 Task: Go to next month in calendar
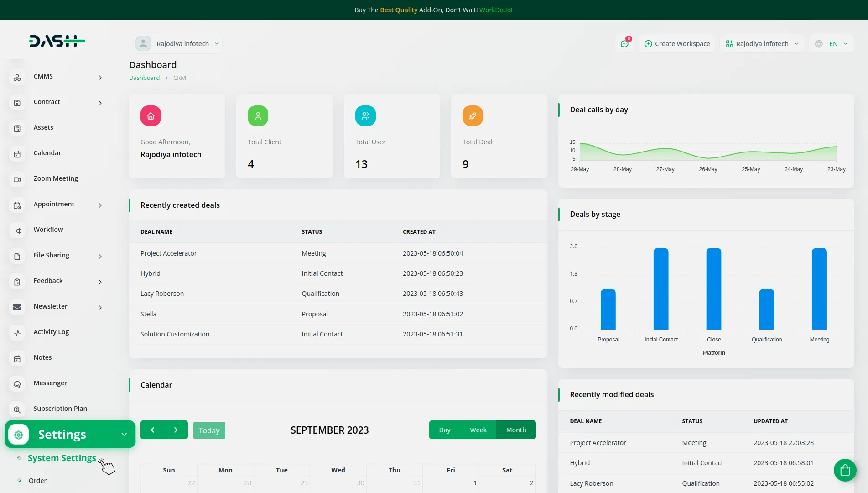click(176, 430)
